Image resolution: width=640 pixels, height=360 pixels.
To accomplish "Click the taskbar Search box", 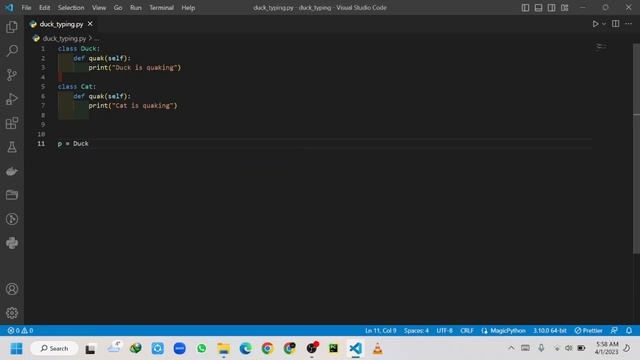I will pos(54,349).
